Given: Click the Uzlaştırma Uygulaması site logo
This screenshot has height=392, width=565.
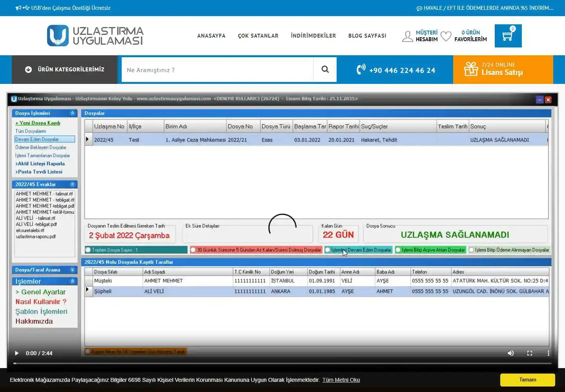Looking at the screenshot, I should [x=95, y=36].
